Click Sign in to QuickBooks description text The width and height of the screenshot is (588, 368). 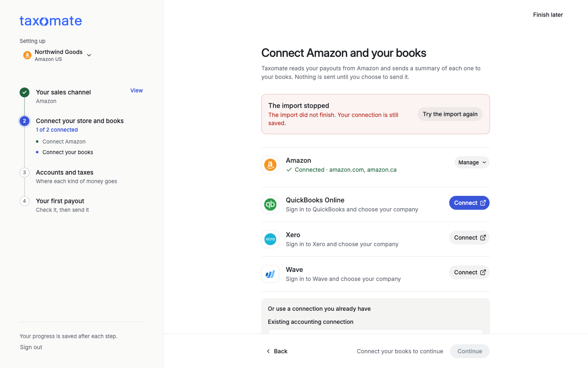[x=352, y=209]
